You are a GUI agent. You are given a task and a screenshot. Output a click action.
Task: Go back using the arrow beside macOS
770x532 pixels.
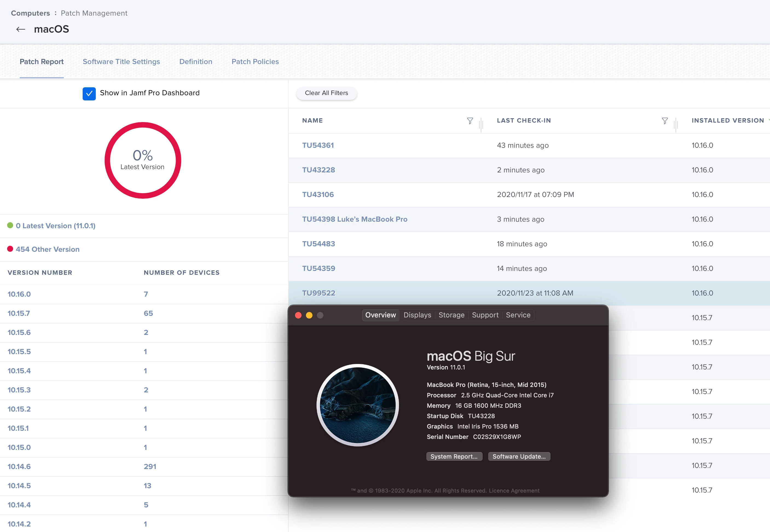point(21,29)
